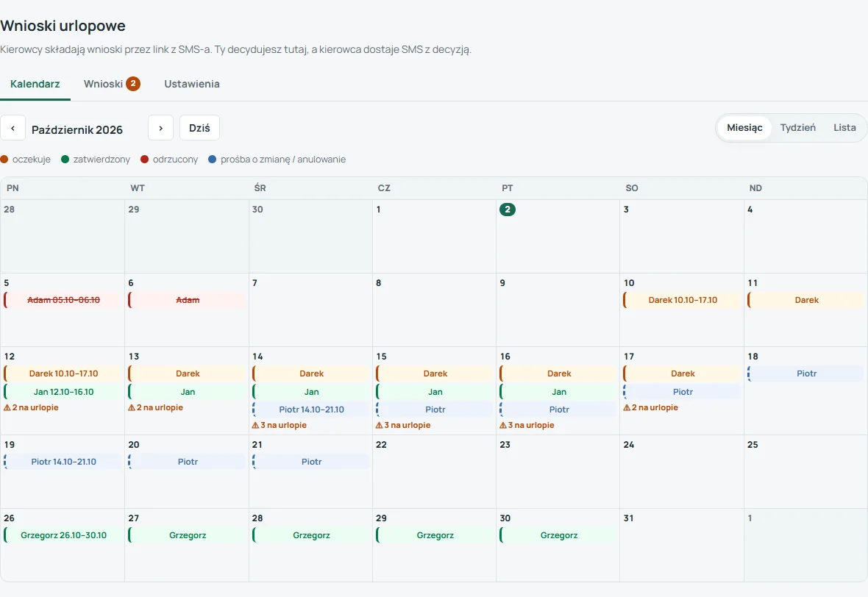This screenshot has height=597, width=868.
Task: Open the rejected Adam 05.10–06.10 request
Action: point(63,300)
